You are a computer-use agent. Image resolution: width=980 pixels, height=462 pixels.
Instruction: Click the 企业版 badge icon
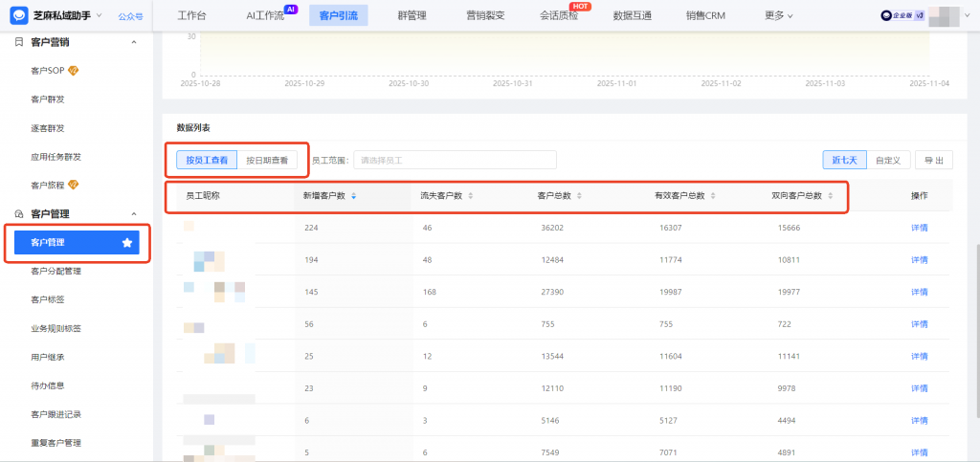[902, 15]
